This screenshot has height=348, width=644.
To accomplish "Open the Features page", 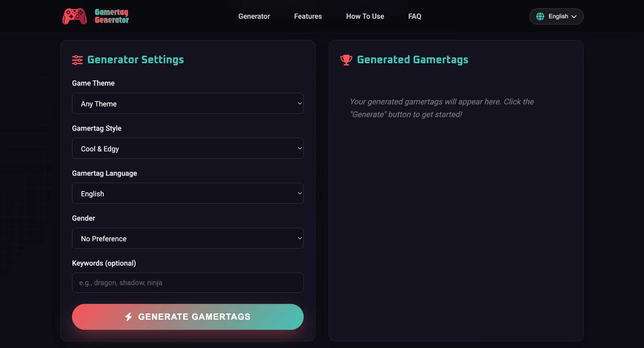I will click(308, 16).
